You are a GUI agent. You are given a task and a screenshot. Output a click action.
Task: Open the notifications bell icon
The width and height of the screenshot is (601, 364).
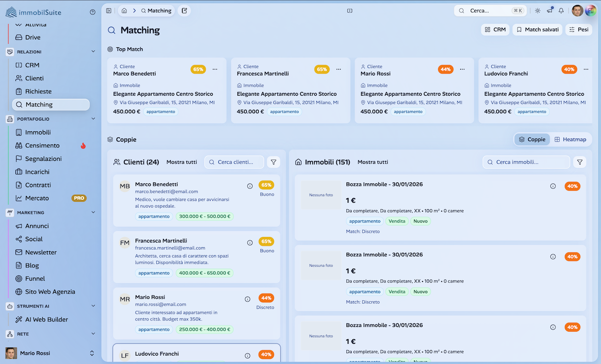click(x=561, y=11)
